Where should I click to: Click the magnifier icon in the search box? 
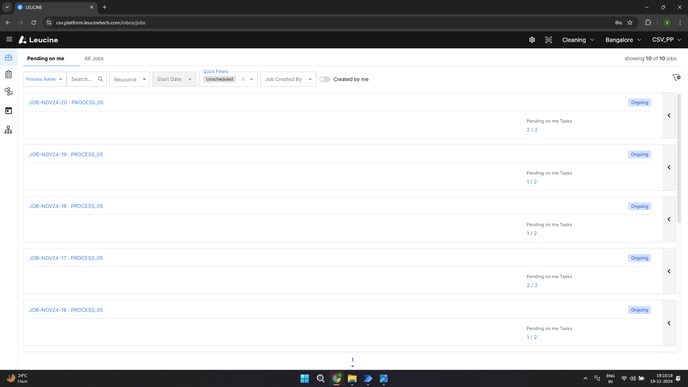100,79
